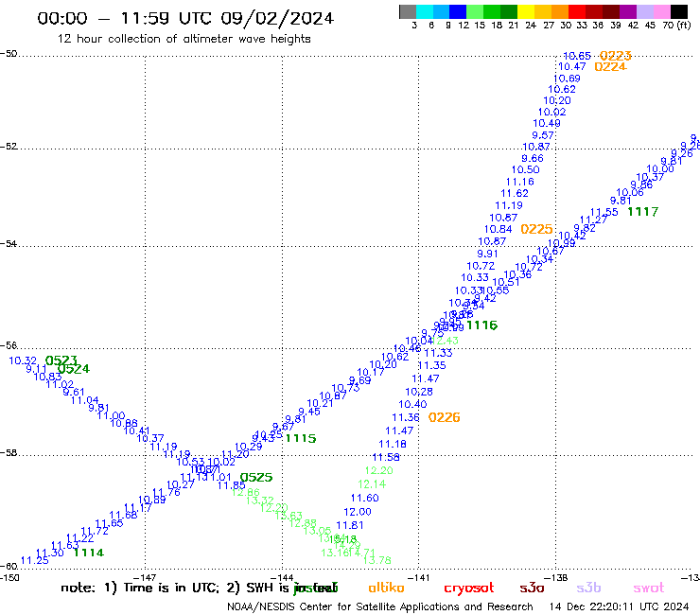700x615 pixels.
Task: Select the yellow swatch in the color scale
Action: click(x=526, y=11)
